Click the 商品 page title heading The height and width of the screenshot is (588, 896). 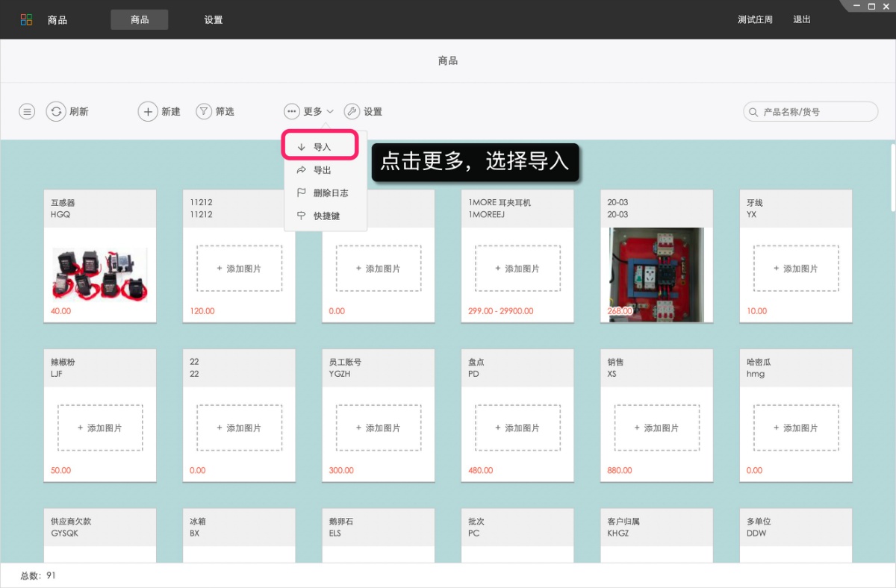448,60
